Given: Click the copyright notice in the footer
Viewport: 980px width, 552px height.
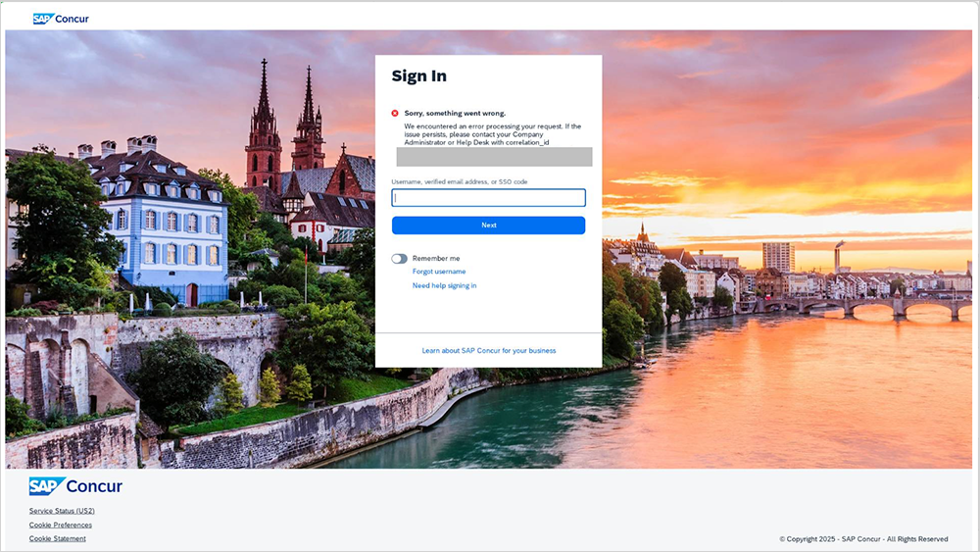Looking at the screenshot, I should pyautogui.click(x=863, y=538).
